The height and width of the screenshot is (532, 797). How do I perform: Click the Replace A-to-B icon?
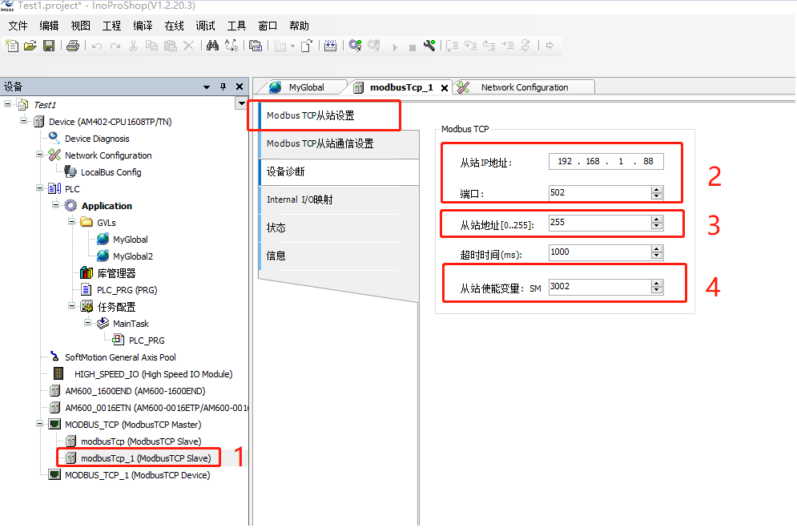231,46
